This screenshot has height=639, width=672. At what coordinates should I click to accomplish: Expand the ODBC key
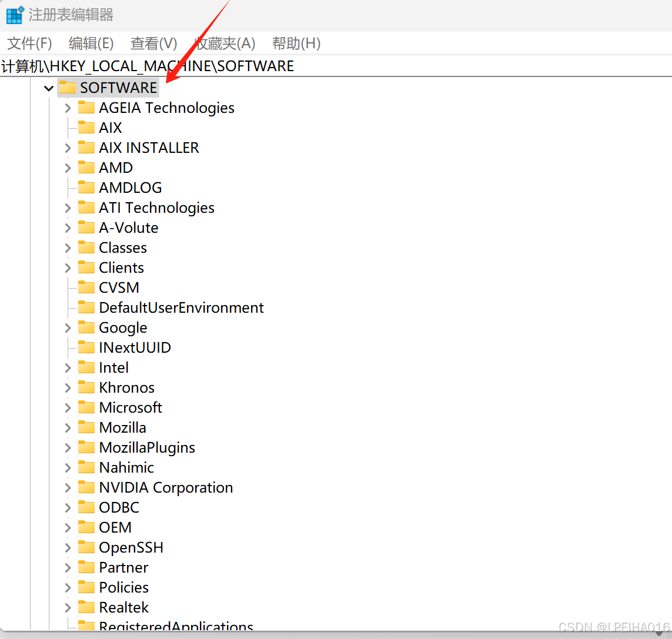(x=68, y=508)
